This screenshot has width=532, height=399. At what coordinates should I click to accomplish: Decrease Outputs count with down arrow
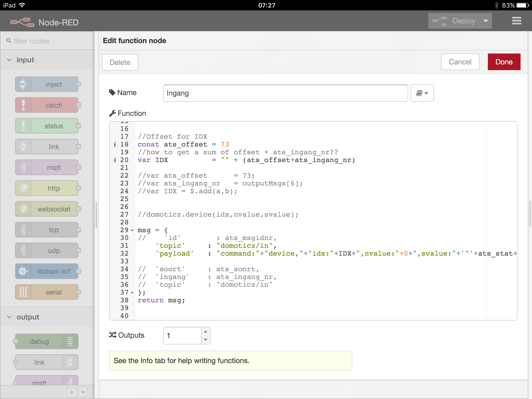tap(205, 340)
